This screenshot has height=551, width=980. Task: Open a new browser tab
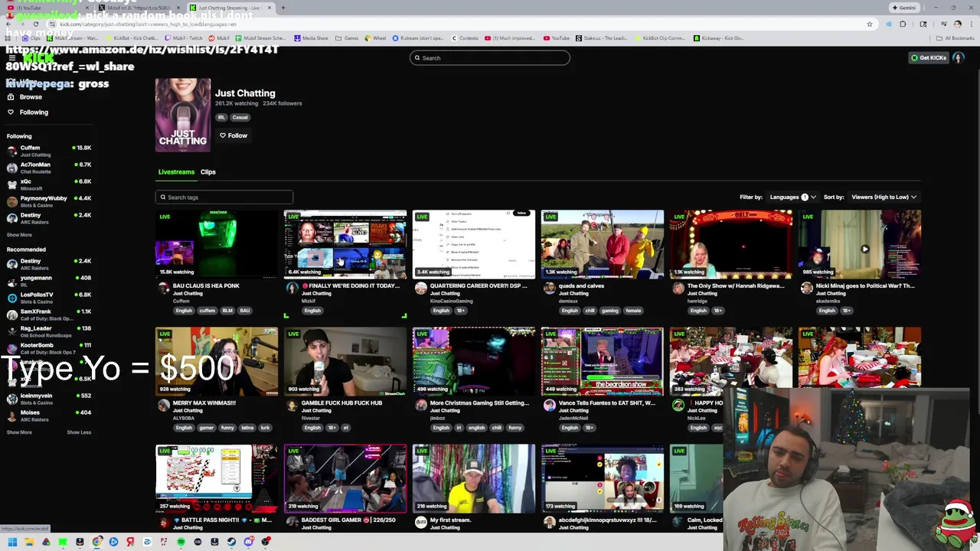[x=283, y=8]
